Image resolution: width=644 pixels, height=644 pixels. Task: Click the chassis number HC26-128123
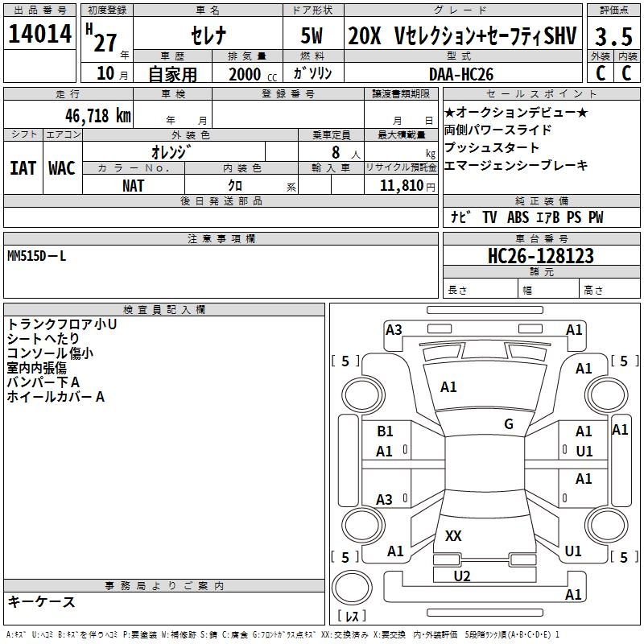[541, 256]
